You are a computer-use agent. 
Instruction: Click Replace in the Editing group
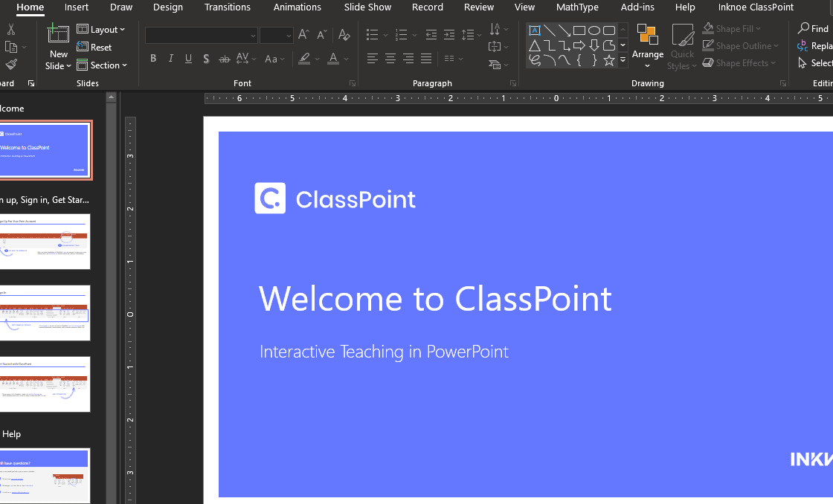tap(816, 45)
